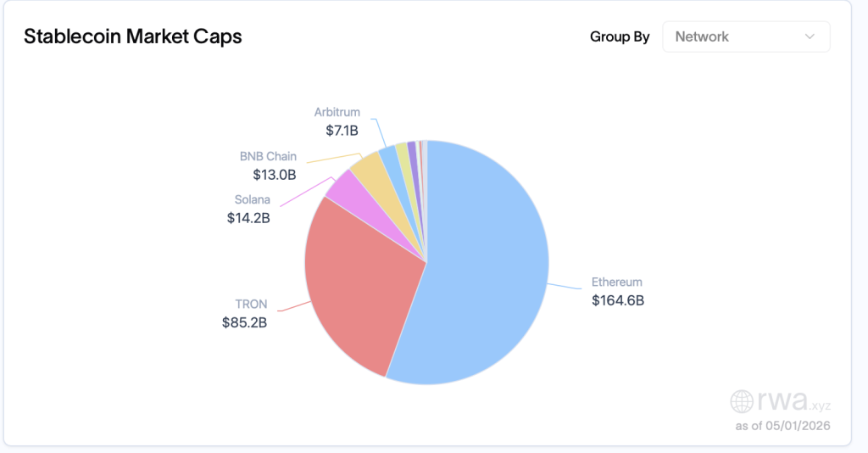Click the chevron arrow in Network selector

810,36
